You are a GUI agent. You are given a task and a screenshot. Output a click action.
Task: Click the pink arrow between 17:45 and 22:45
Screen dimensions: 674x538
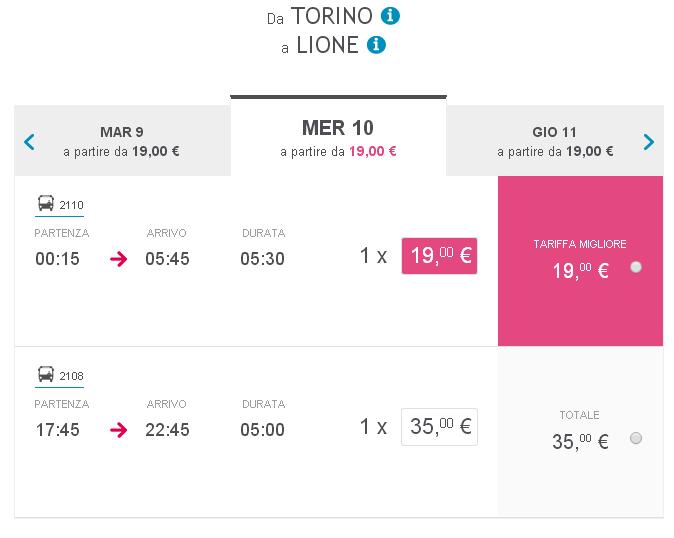coord(119,430)
